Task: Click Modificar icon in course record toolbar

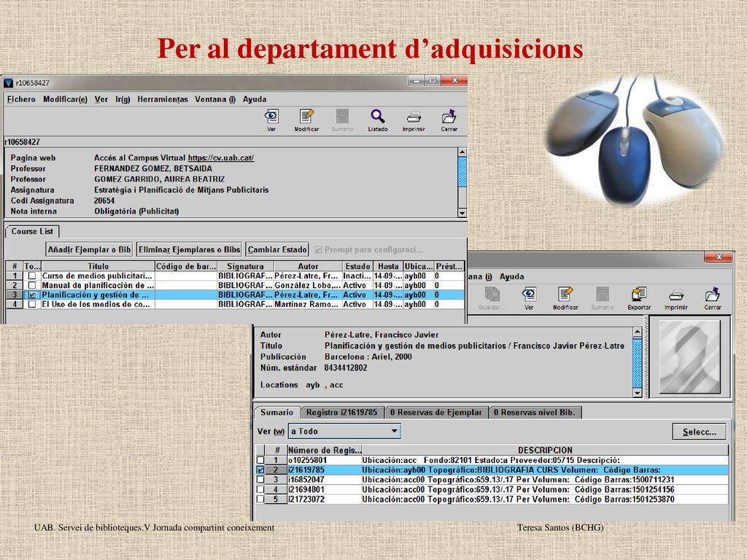Action: point(306,120)
